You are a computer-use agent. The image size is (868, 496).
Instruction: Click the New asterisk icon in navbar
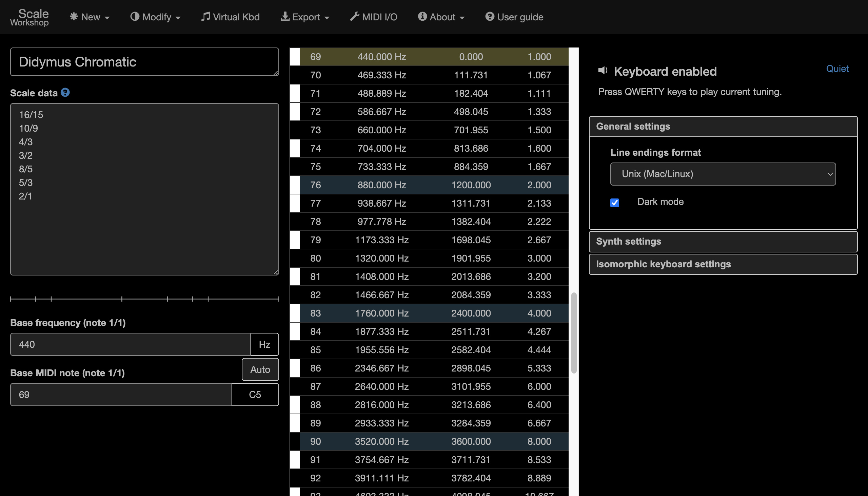tap(74, 16)
